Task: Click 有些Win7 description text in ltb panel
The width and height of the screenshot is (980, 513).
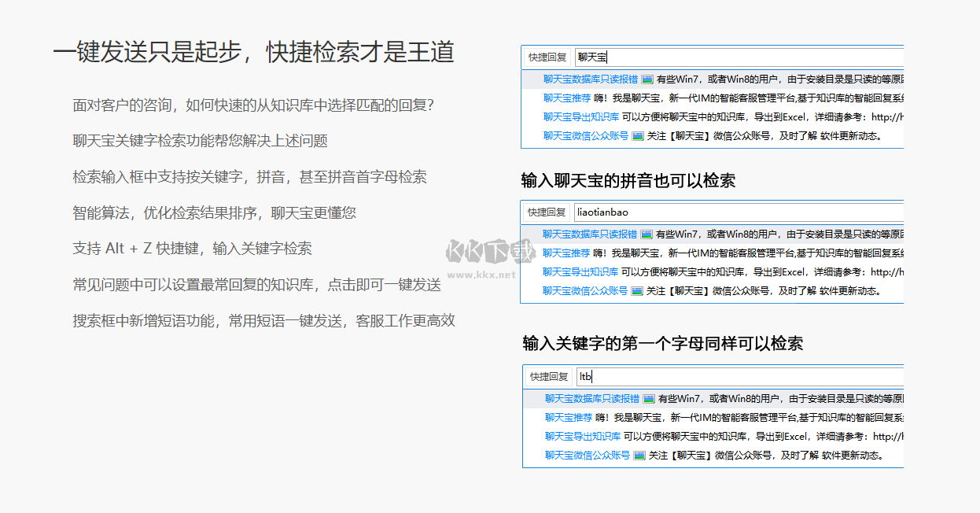Action: tap(781, 399)
